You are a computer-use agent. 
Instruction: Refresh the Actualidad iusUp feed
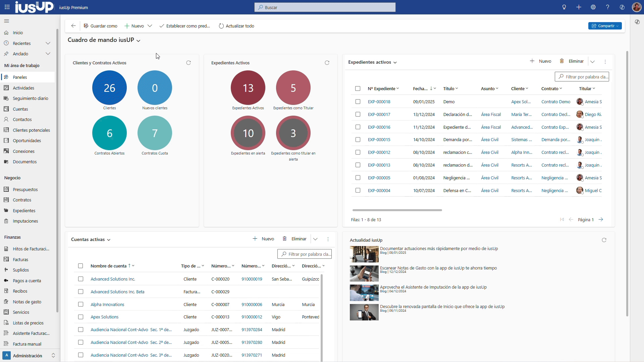tap(604, 240)
